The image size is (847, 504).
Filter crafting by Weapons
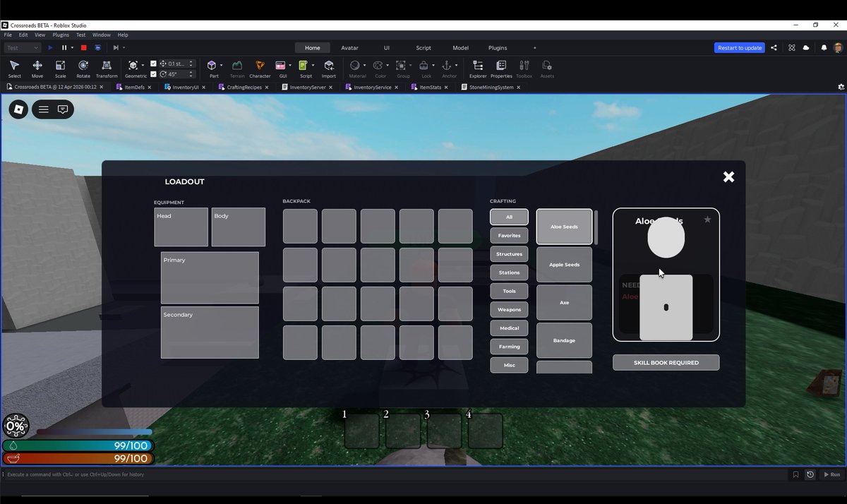tap(509, 309)
